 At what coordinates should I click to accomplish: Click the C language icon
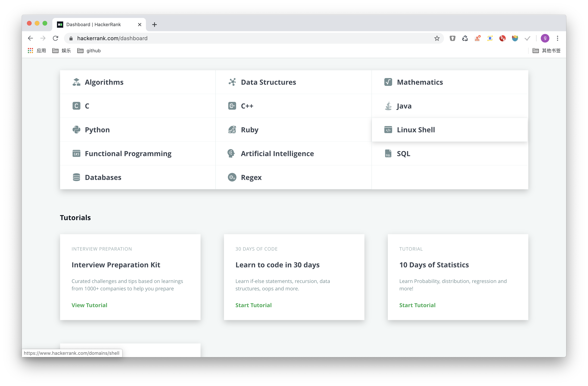[x=76, y=106]
